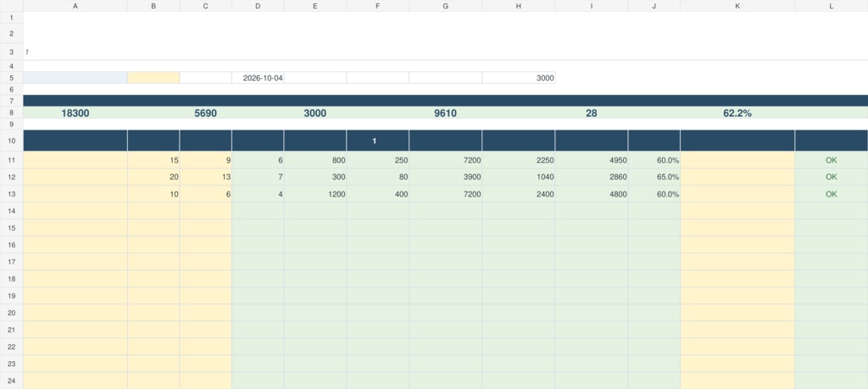This screenshot has width=868, height=389.
Task: Click the light blue cell in row 5
Action: tap(75, 77)
